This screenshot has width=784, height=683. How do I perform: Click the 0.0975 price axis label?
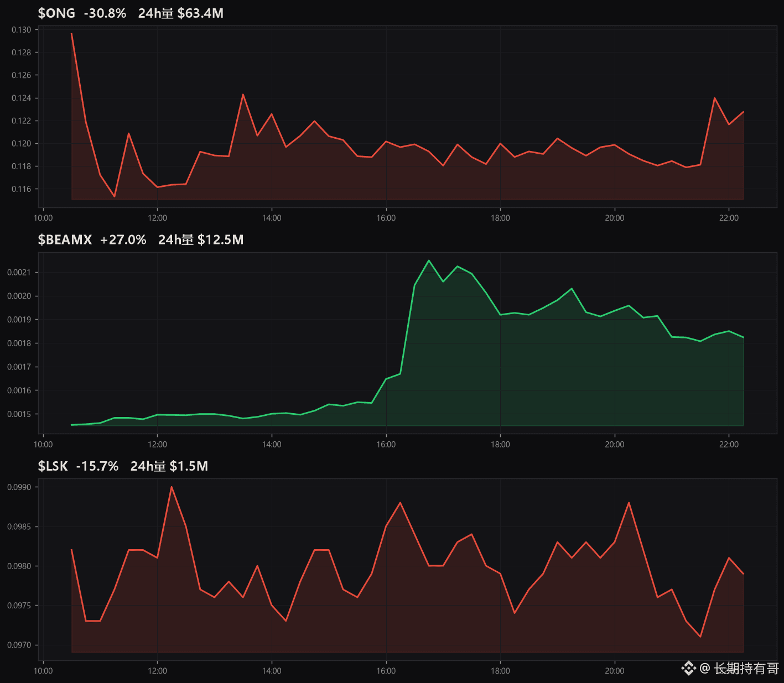(19, 606)
